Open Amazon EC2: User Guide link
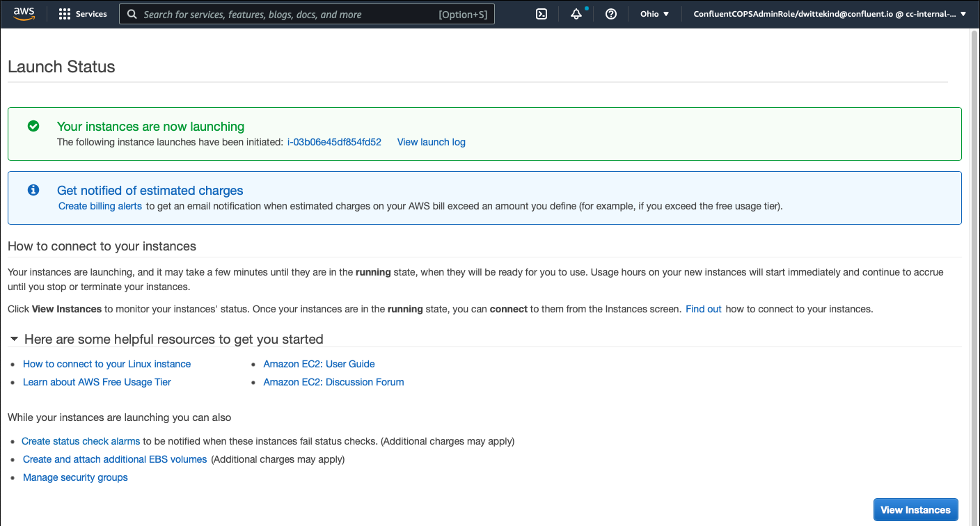 [x=319, y=364]
